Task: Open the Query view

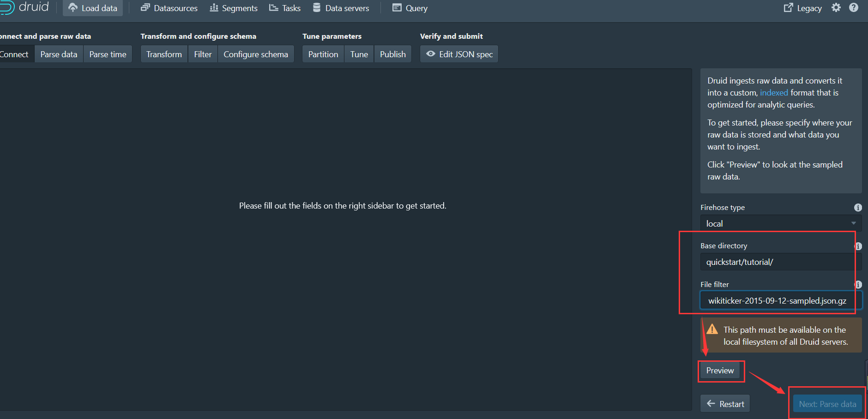Action: [410, 8]
